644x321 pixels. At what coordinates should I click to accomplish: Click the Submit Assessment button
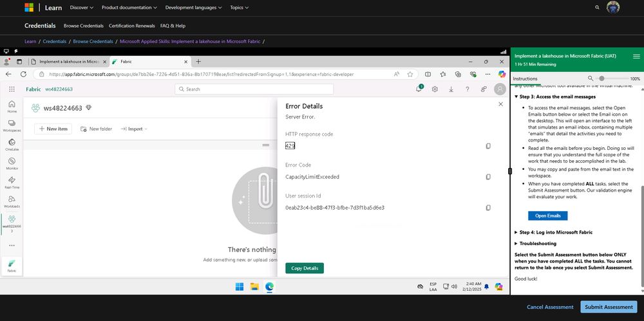(x=609, y=307)
